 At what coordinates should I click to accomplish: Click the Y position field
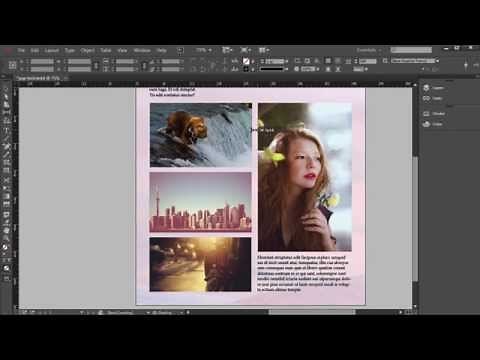42,69
